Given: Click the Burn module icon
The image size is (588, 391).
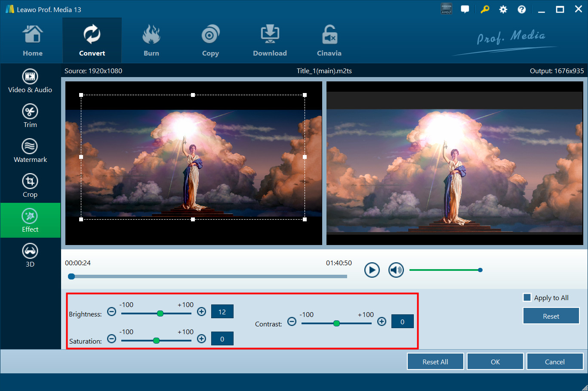Looking at the screenshot, I should [151, 41].
